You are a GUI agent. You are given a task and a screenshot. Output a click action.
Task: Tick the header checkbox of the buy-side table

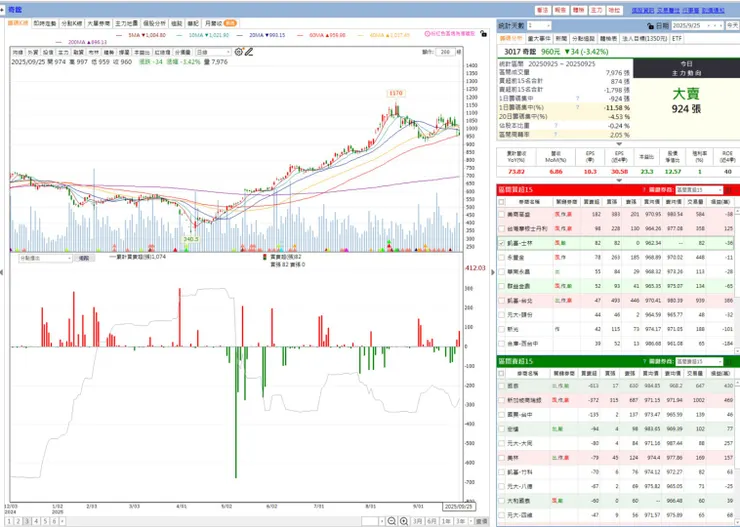coord(501,202)
